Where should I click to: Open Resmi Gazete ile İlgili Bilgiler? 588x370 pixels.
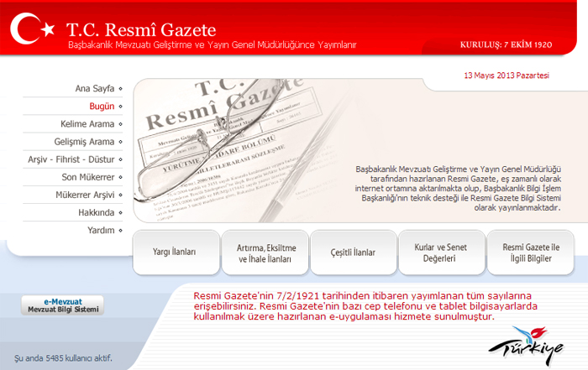click(x=530, y=253)
